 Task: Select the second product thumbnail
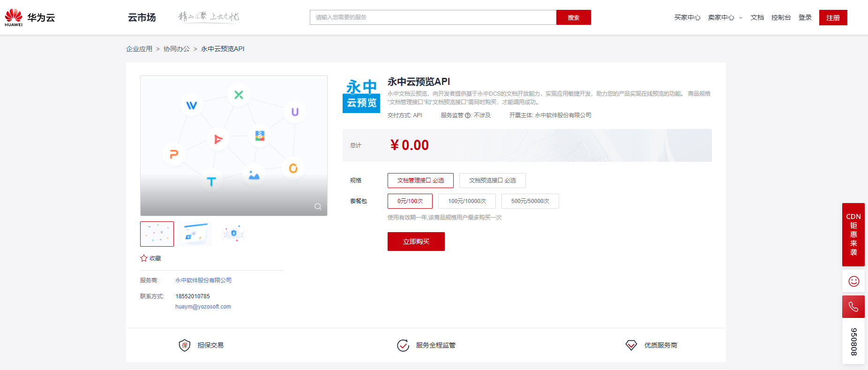coord(195,234)
